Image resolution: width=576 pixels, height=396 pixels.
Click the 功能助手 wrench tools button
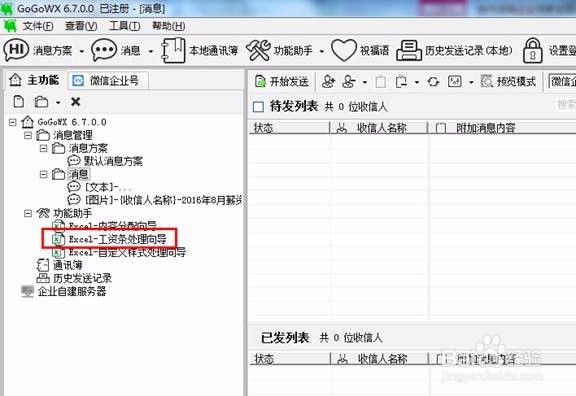(280, 50)
